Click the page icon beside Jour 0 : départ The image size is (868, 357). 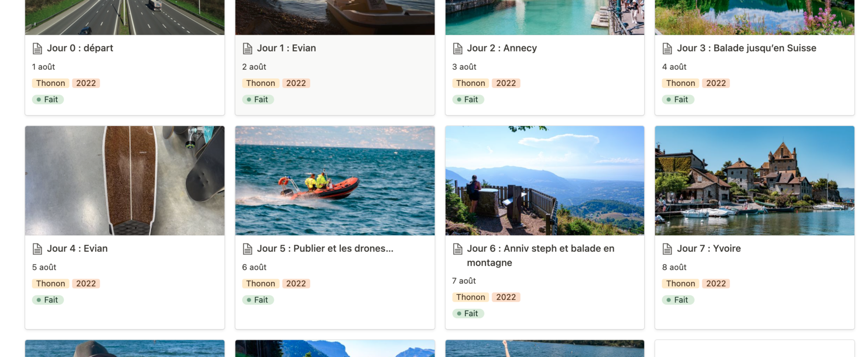coord(37,48)
